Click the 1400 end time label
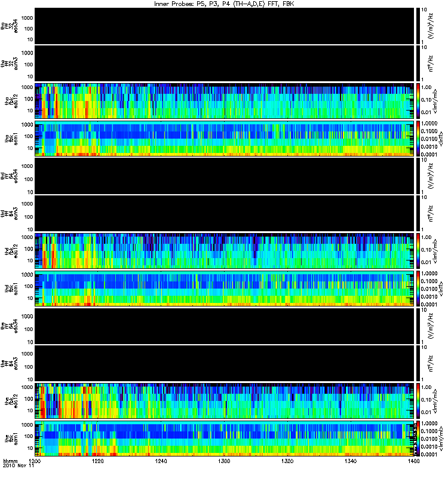448x478 pixels. point(414,461)
